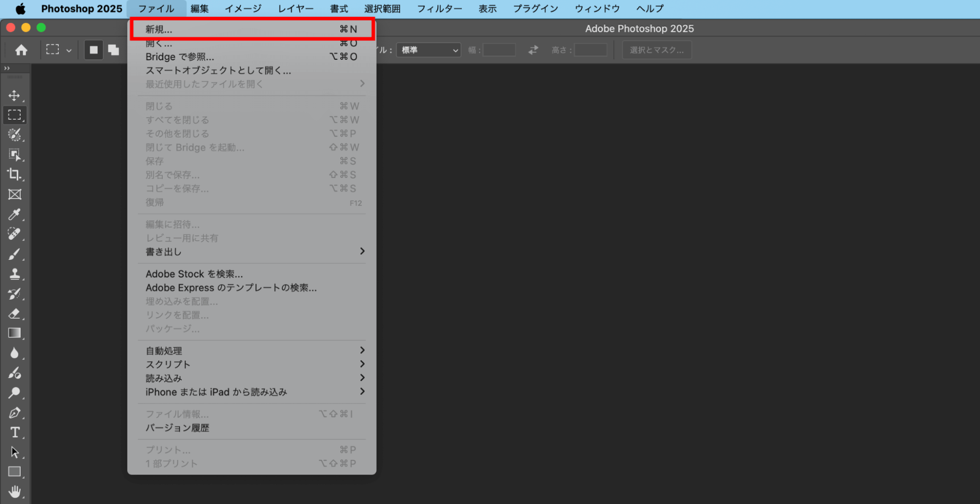Image resolution: width=980 pixels, height=504 pixels.
Task: Expand the toolbar with double chevron
Action: pos(7,68)
